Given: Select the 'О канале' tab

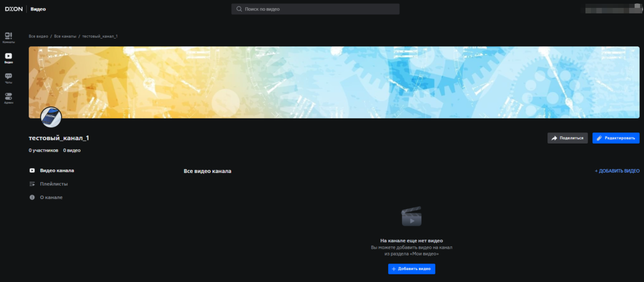Looking at the screenshot, I should point(46,198).
